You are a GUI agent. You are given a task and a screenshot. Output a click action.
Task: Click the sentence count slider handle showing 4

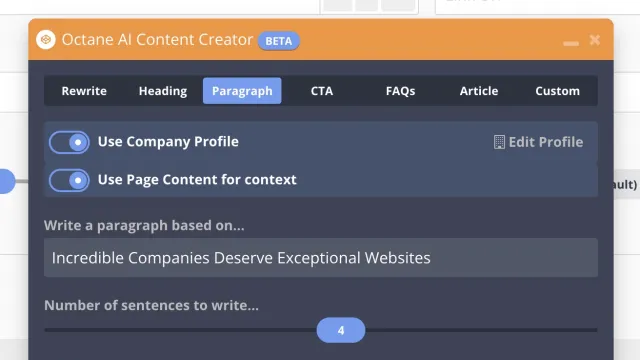pyautogui.click(x=341, y=330)
